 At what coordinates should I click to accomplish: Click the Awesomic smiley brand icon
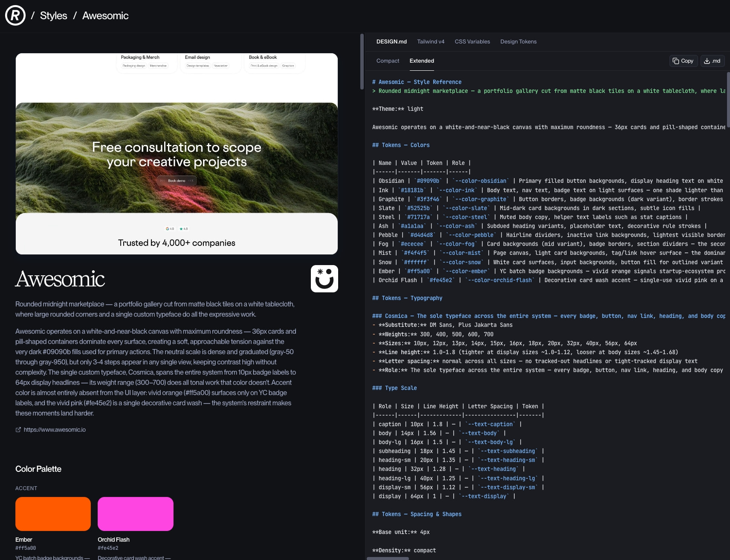tap(324, 279)
